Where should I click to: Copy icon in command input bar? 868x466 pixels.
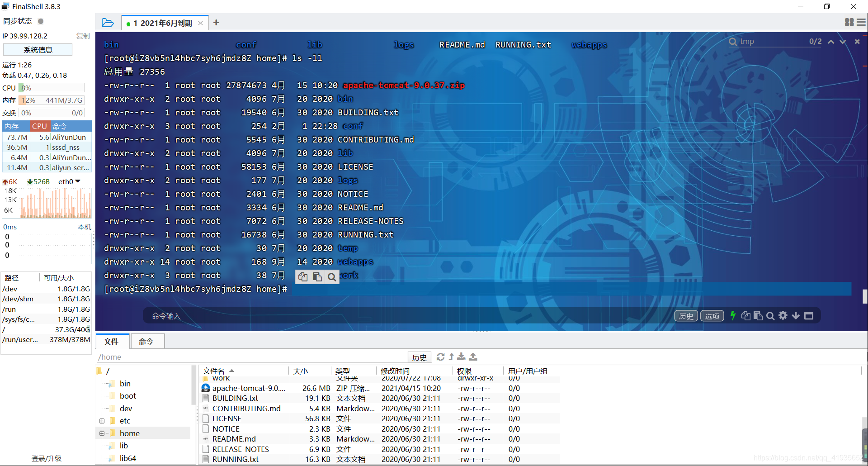pos(745,316)
